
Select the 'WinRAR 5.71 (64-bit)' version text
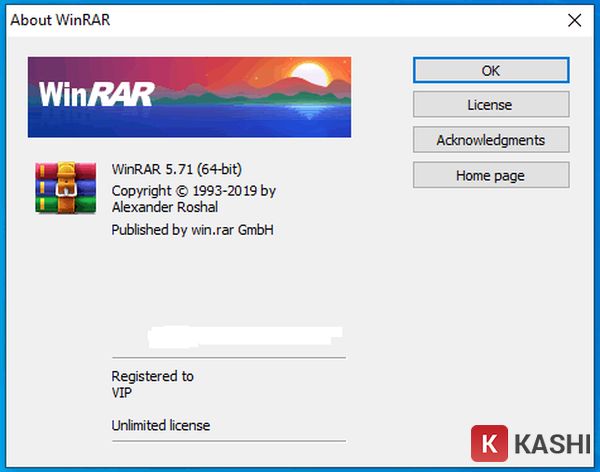[x=176, y=169]
